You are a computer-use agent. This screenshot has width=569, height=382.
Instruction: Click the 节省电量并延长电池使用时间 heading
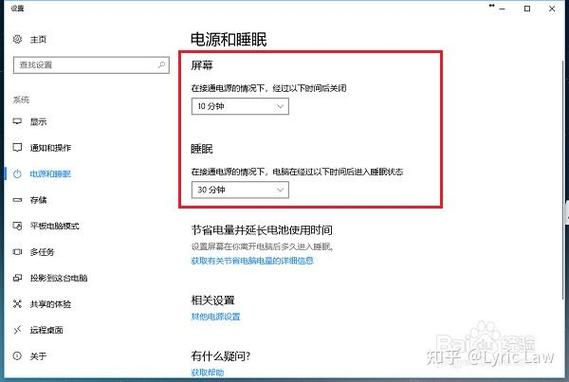coord(262,230)
